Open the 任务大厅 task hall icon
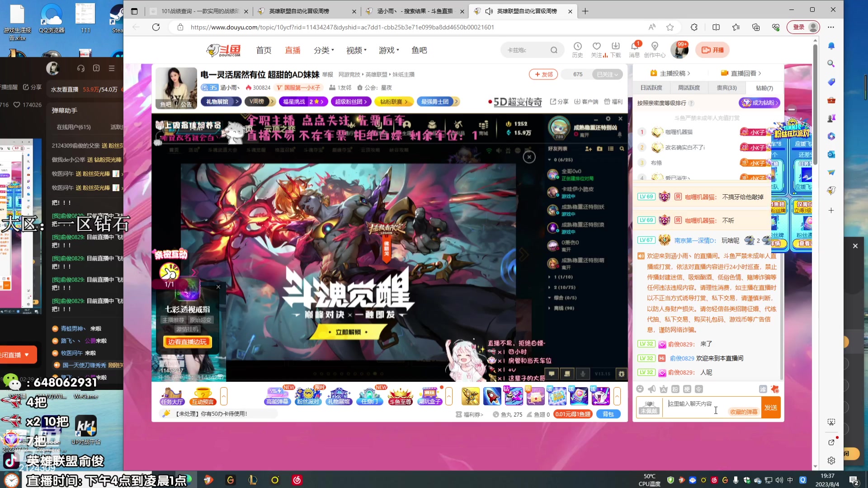Screen dimensions: 868x488 point(172,396)
